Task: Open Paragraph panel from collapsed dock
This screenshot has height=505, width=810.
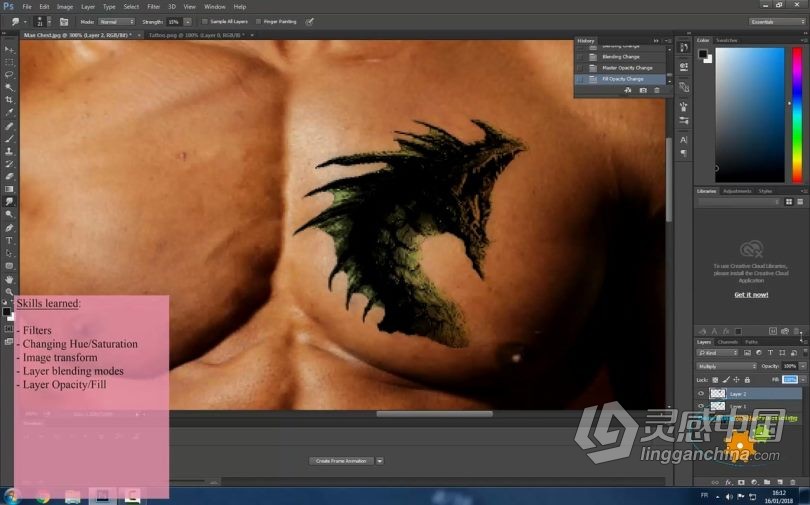Action: pos(683,153)
